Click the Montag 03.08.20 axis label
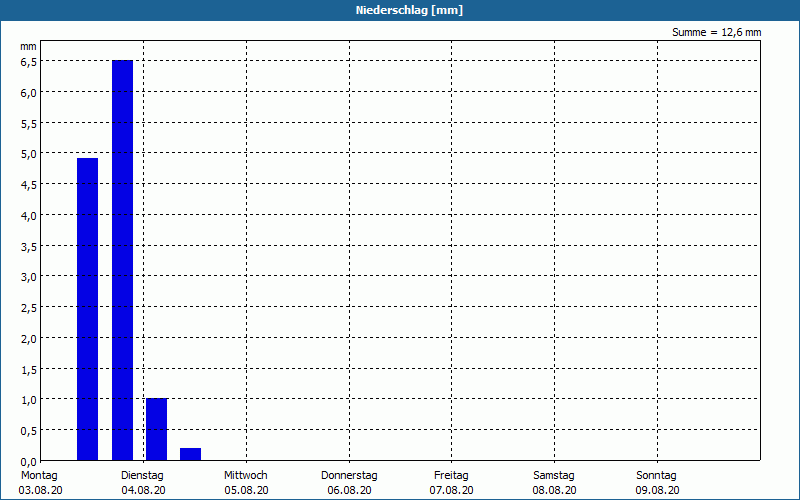The width and height of the screenshot is (800, 500). (40, 483)
